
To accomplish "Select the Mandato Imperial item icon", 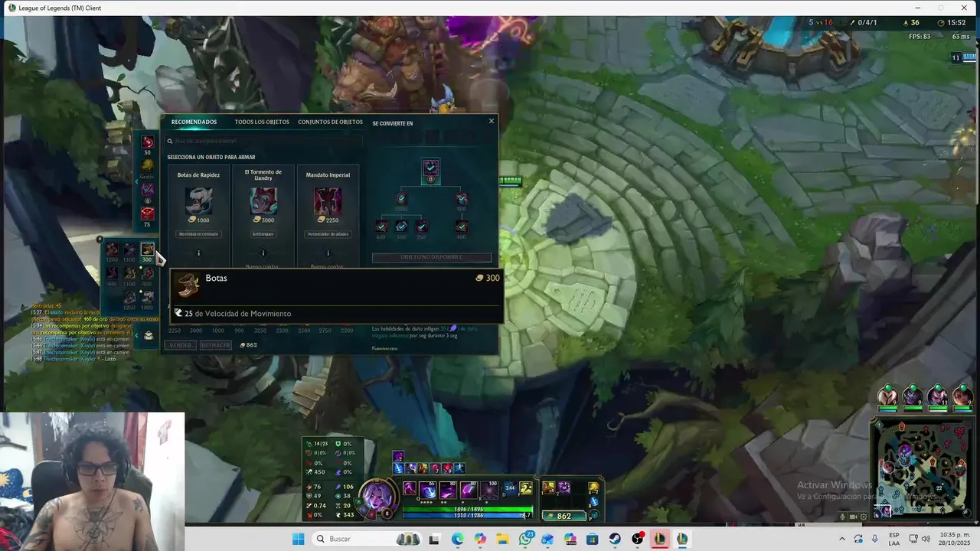I will [328, 201].
